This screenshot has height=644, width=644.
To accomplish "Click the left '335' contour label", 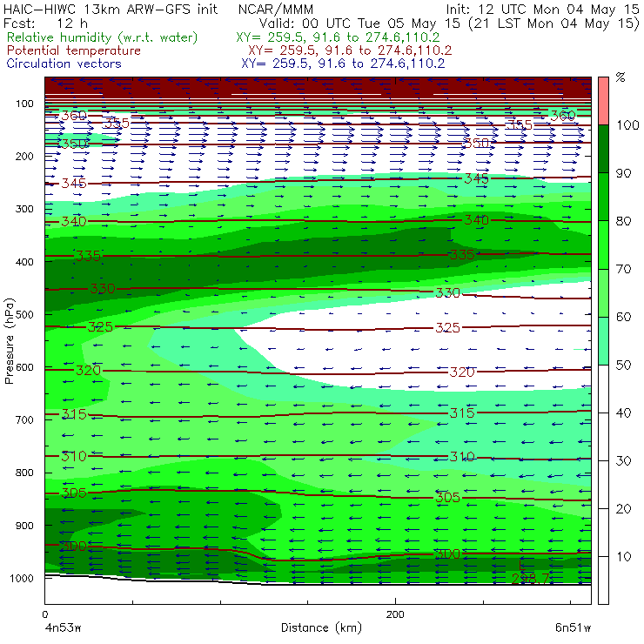I will (88, 256).
